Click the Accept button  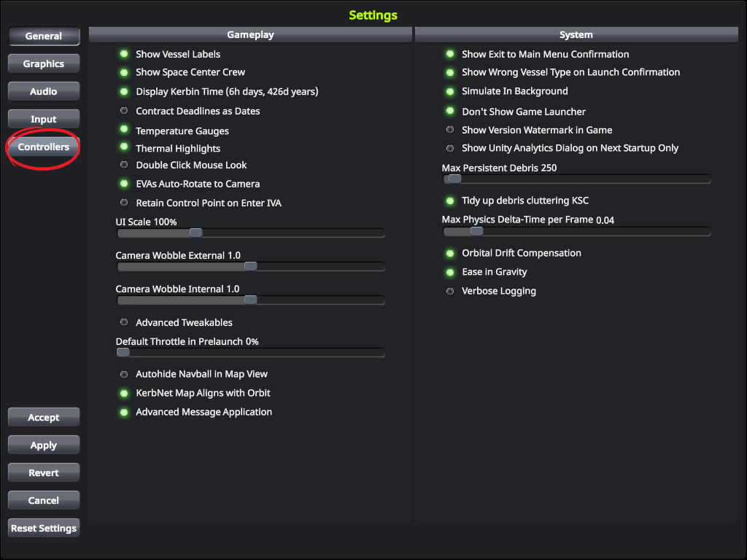(x=44, y=418)
